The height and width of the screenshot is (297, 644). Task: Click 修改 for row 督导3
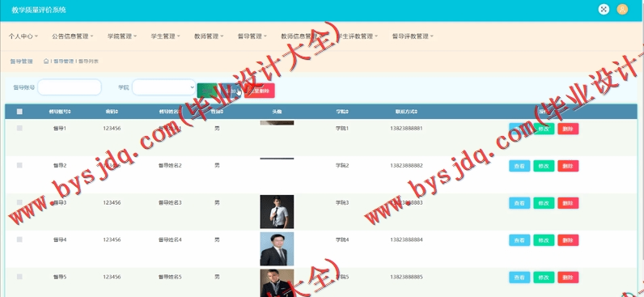coord(544,203)
